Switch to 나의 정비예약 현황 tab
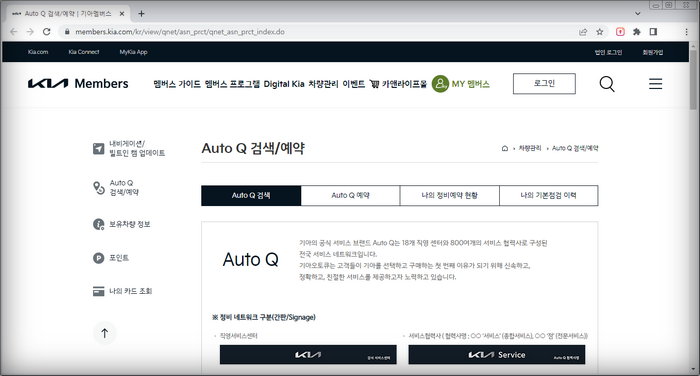 [450, 196]
